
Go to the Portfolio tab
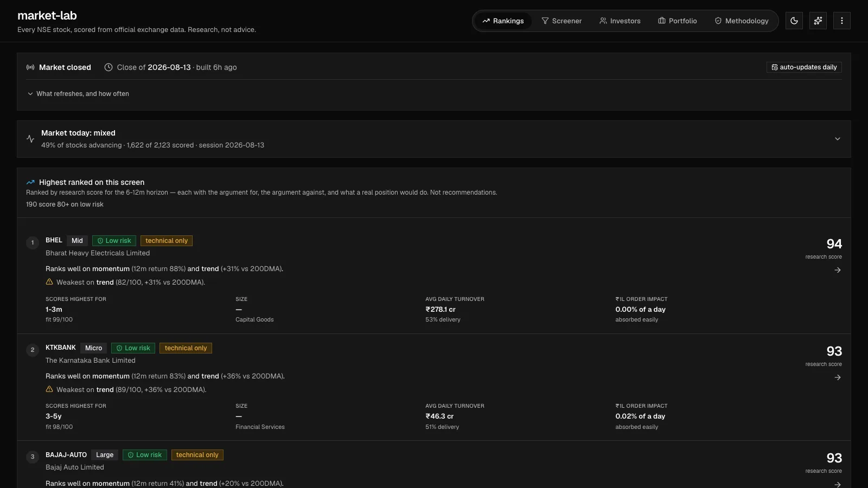pyautogui.click(x=678, y=21)
